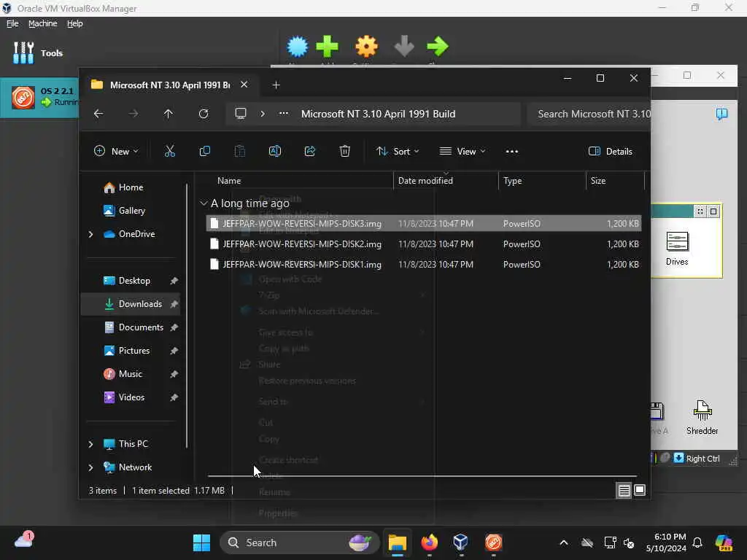
Task: Expand the Network tree node
Action: (90, 467)
